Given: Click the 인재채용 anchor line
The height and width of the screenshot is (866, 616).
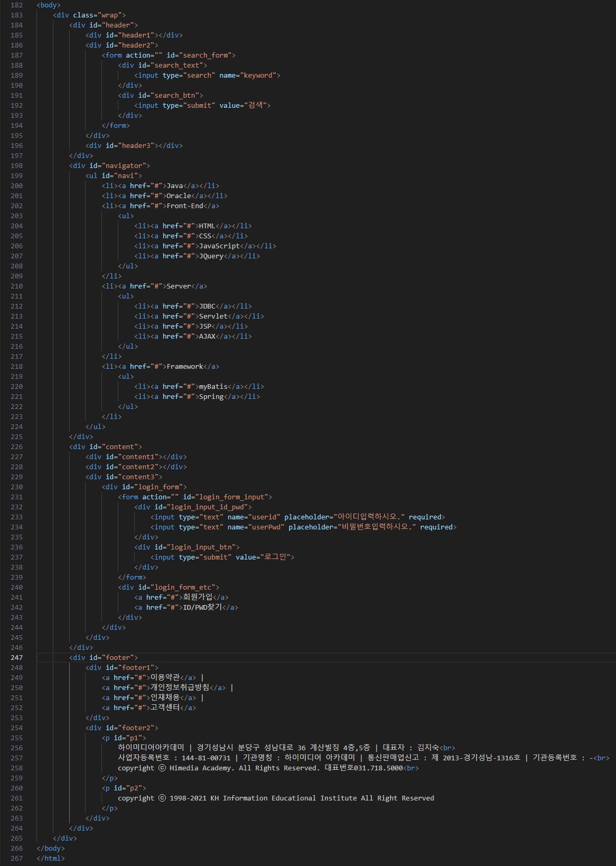Looking at the screenshot, I should tap(153, 698).
